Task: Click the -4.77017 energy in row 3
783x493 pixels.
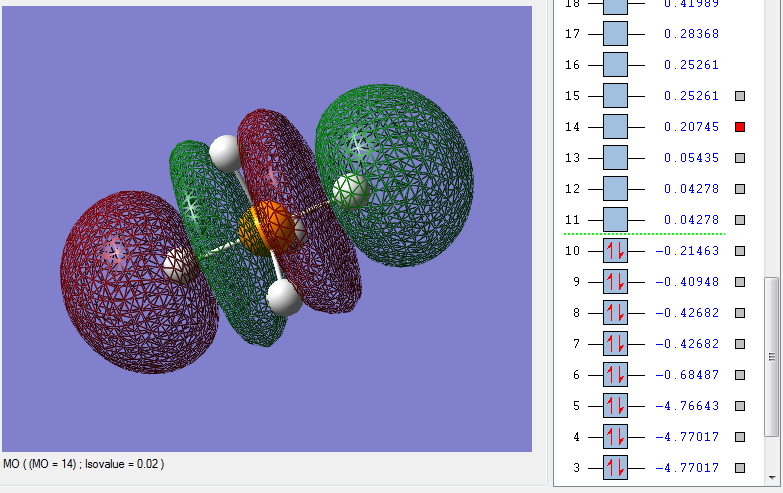Action: [687, 468]
